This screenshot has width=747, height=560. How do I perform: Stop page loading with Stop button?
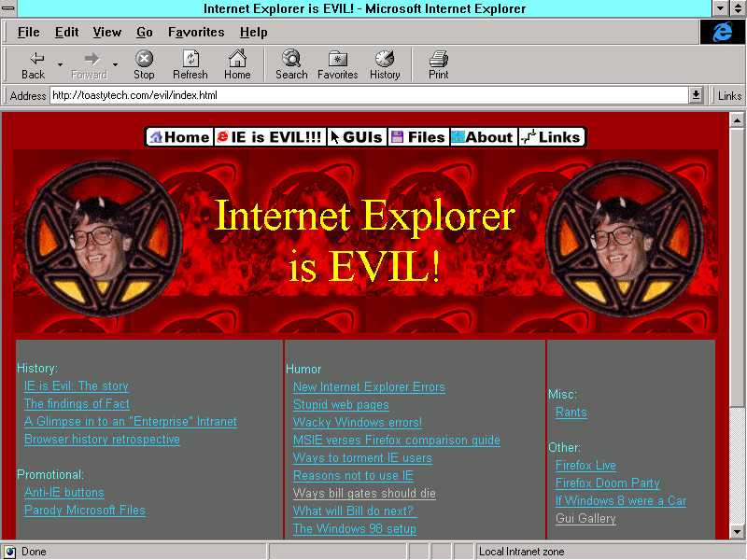coord(144,64)
